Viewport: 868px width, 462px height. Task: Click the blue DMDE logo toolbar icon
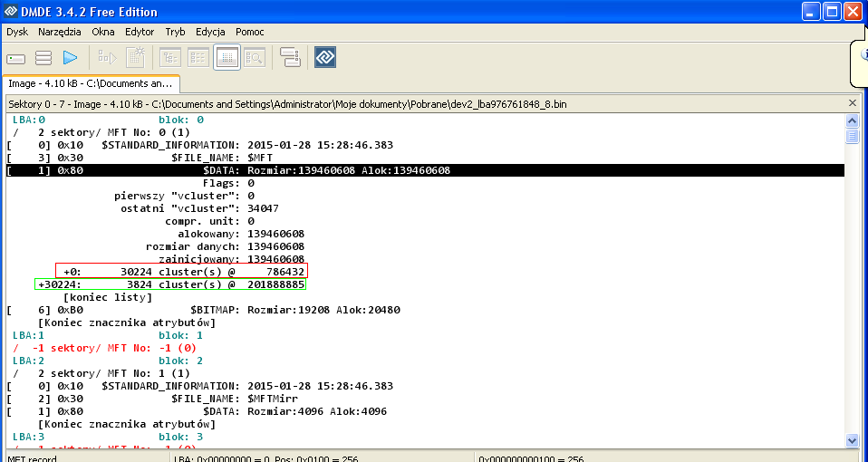[x=325, y=57]
